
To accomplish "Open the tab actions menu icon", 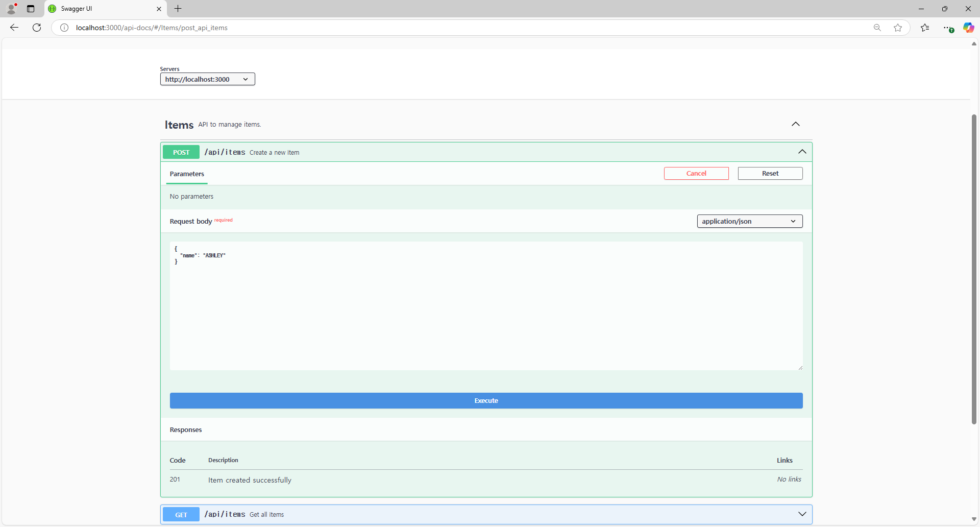I will 31,9.
